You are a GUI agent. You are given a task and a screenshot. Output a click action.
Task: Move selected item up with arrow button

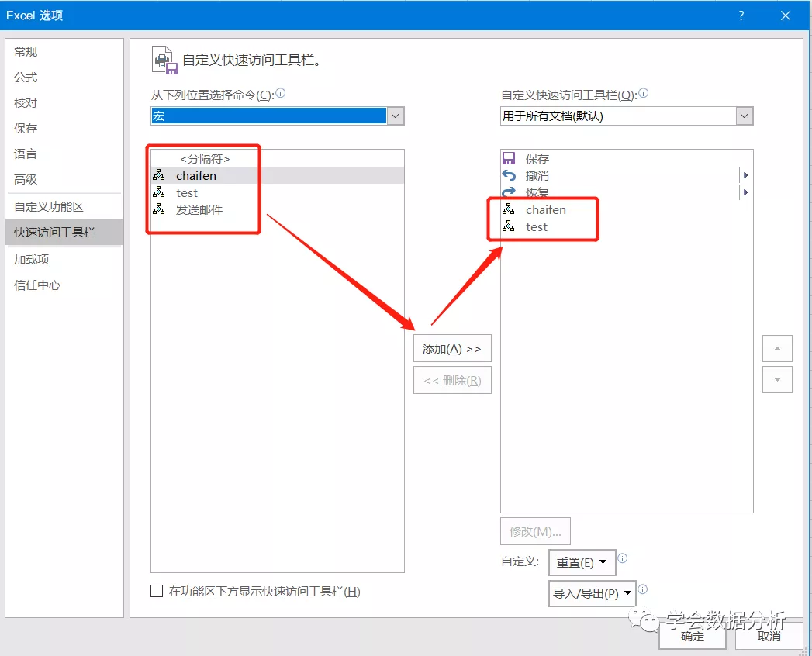coord(777,348)
